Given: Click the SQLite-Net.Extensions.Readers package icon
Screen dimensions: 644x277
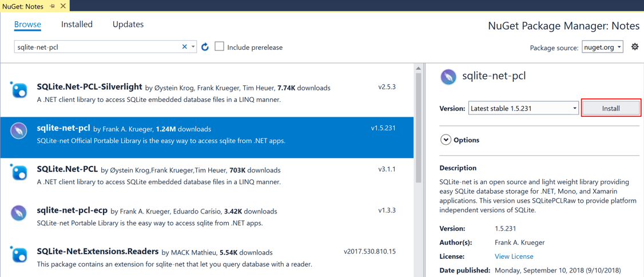Looking at the screenshot, I should [x=18, y=254].
